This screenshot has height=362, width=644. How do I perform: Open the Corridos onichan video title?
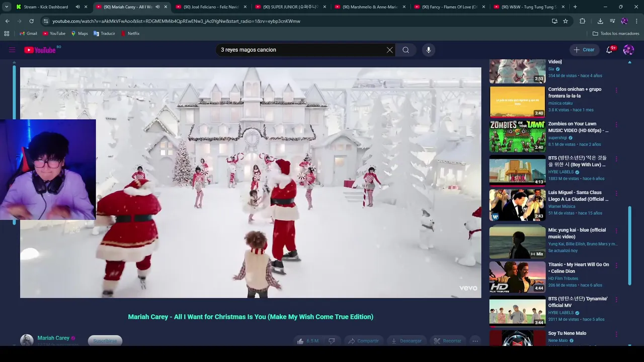[575, 93]
